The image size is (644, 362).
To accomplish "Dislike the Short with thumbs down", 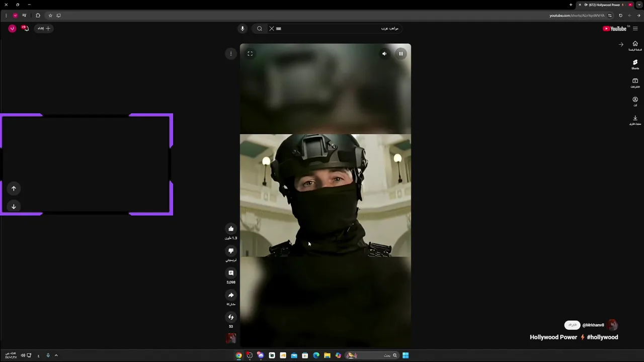I will coord(231,251).
